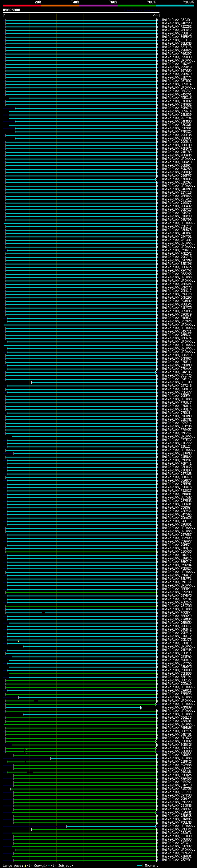Select hit label UniRef100_C1BSM1
This screenshot has height=868, width=197.
click(x=177, y=419)
